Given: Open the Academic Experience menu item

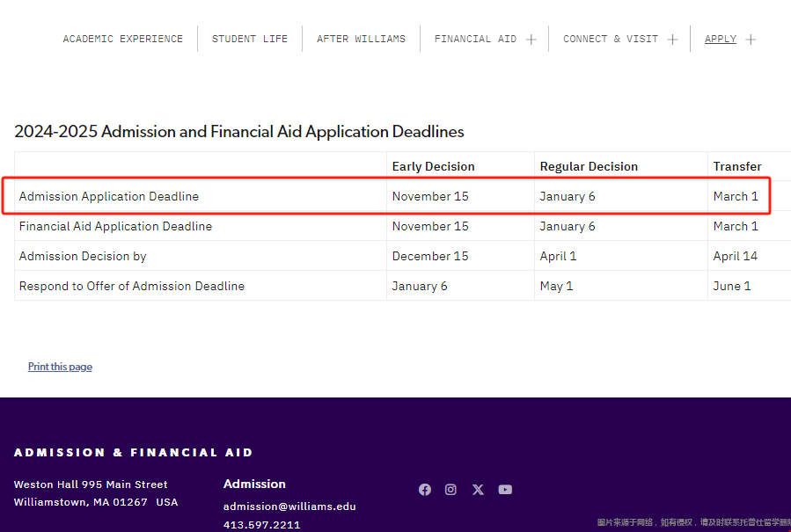Looking at the screenshot, I should [122, 39].
